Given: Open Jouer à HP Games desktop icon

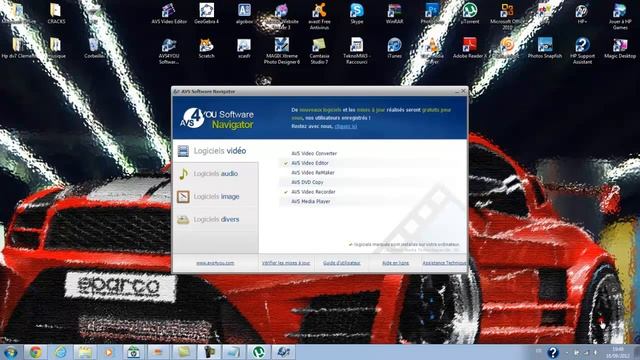Looking at the screenshot, I should pos(620,16).
